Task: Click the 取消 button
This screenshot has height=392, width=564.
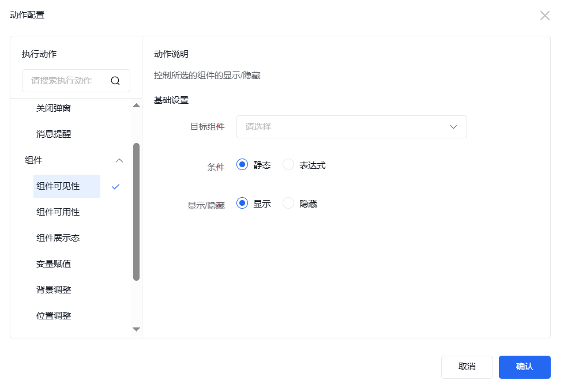Action: click(467, 367)
